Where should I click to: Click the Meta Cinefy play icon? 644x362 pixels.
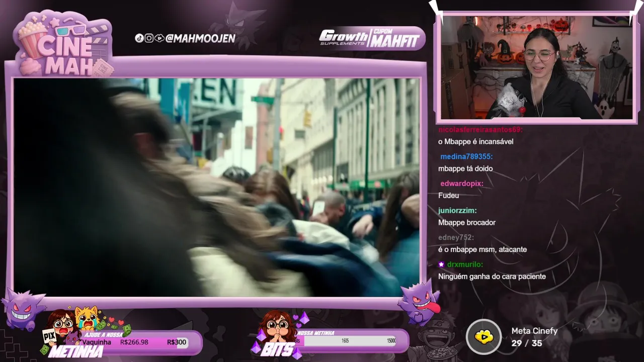tap(484, 337)
